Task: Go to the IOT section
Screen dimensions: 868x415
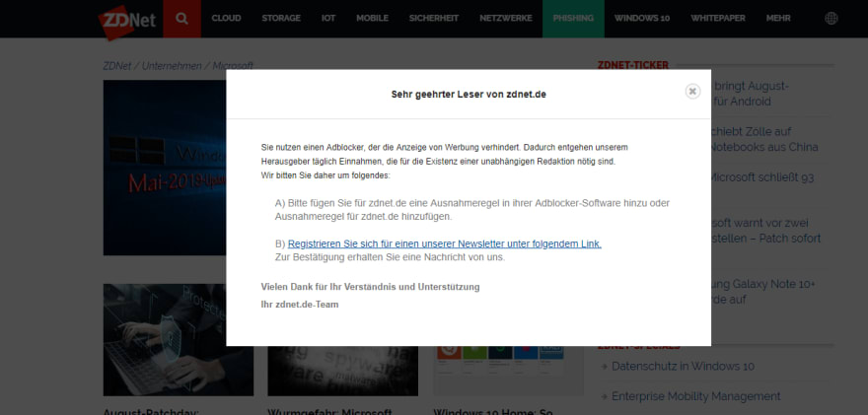Action: [328, 19]
